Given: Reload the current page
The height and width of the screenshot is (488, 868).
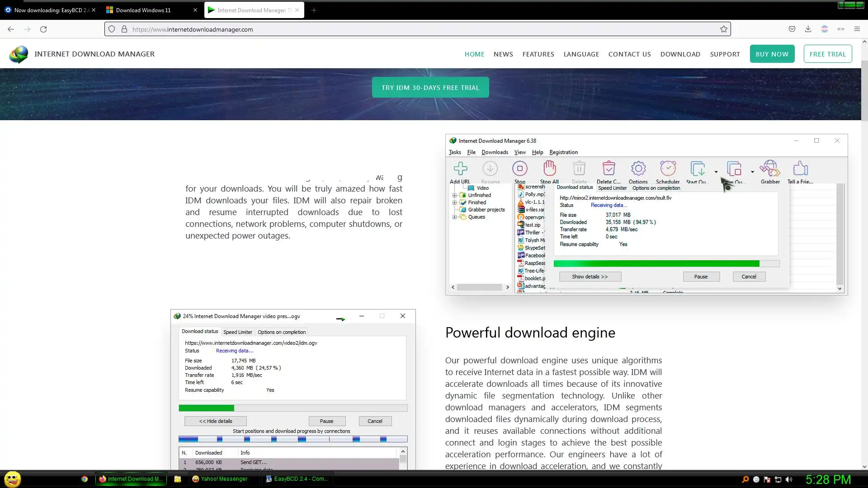Looking at the screenshot, I should click(x=43, y=29).
